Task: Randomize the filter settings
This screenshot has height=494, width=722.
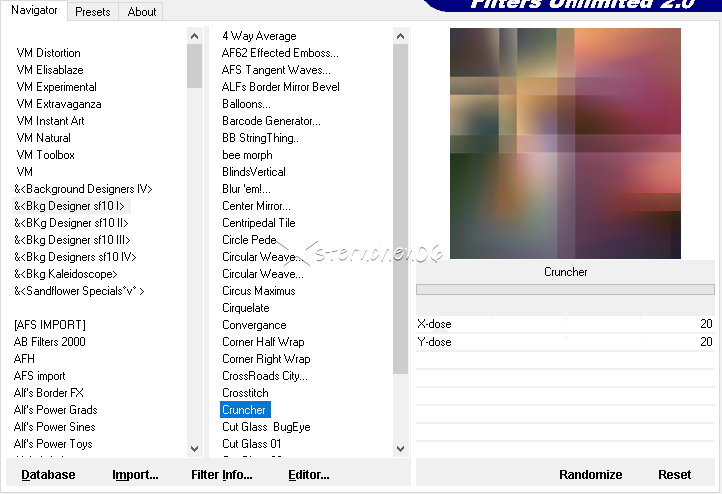Action: click(590, 475)
